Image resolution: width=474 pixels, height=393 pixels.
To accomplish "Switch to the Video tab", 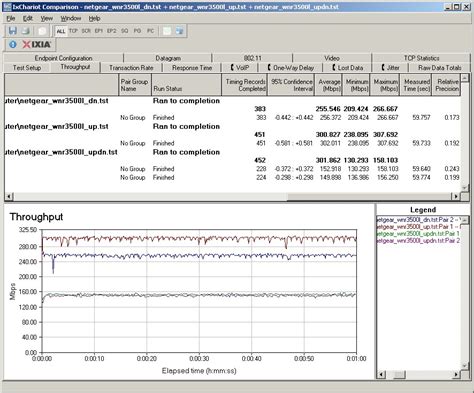I will [x=332, y=58].
